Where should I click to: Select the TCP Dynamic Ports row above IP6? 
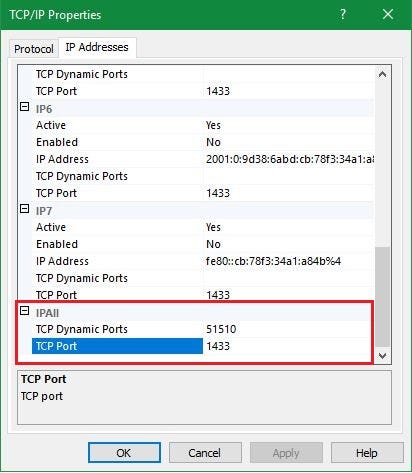pos(203,74)
